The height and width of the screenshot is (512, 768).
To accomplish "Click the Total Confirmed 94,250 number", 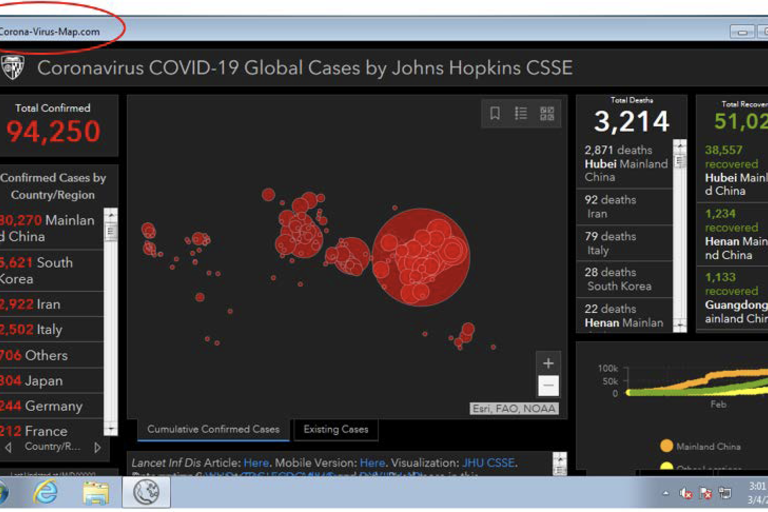I will click(x=53, y=131).
